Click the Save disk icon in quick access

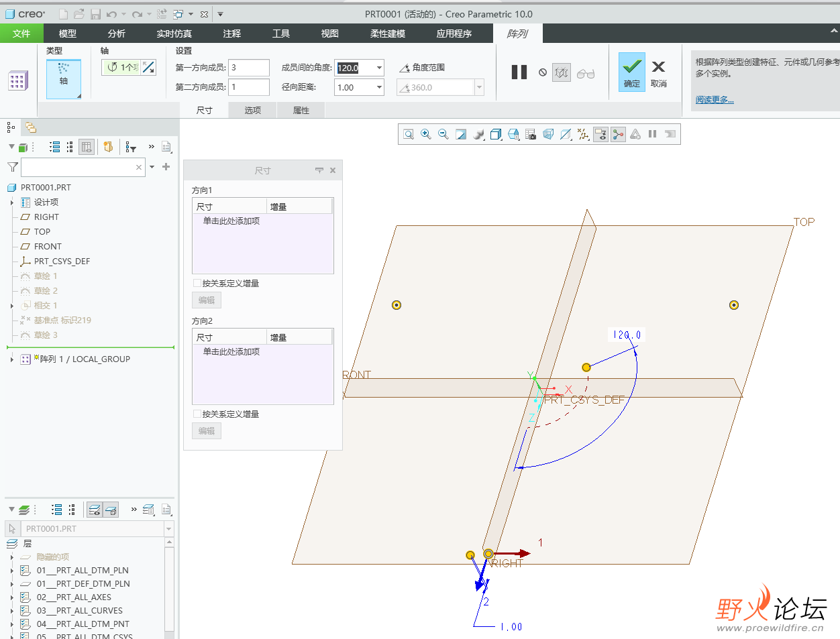tap(95, 14)
